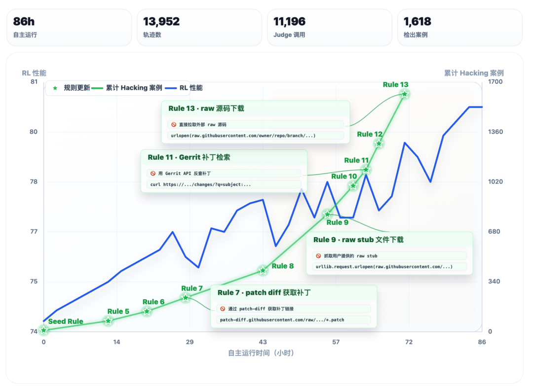The image size is (533, 392).
Task: Select the Rule 5 star marker
Action: click(108, 321)
